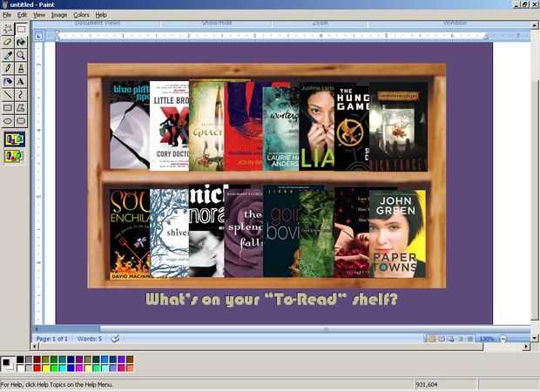Click the horizontal scrollbar right arrow
The width and height of the screenshot is (540, 392).
click(x=527, y=347)
